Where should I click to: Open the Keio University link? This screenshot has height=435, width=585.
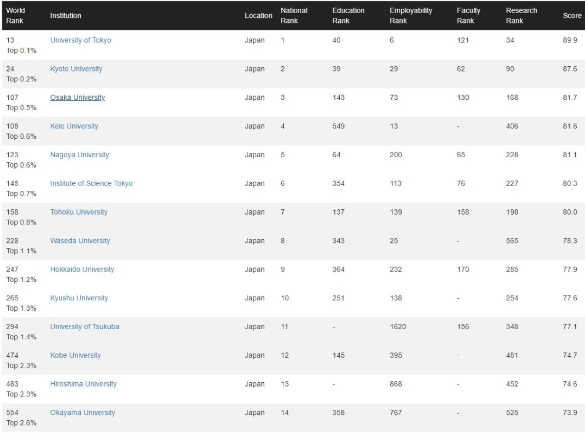click(x=74, y=126)
